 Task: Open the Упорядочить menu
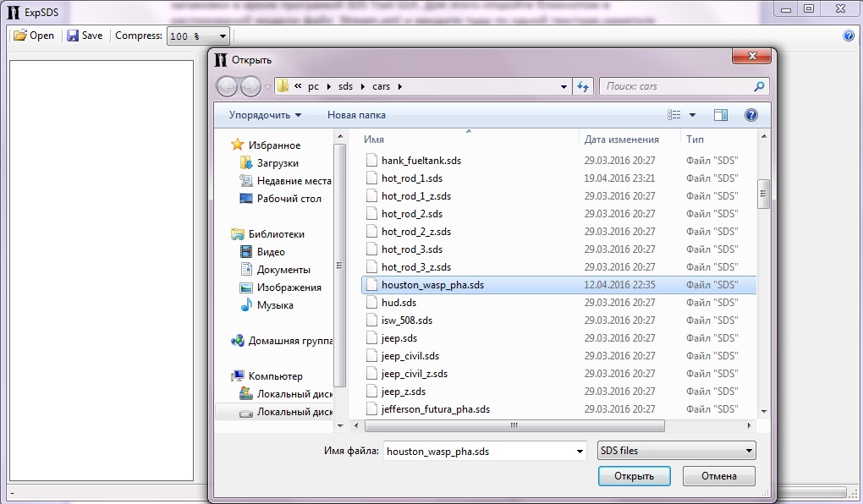[265, 115]
